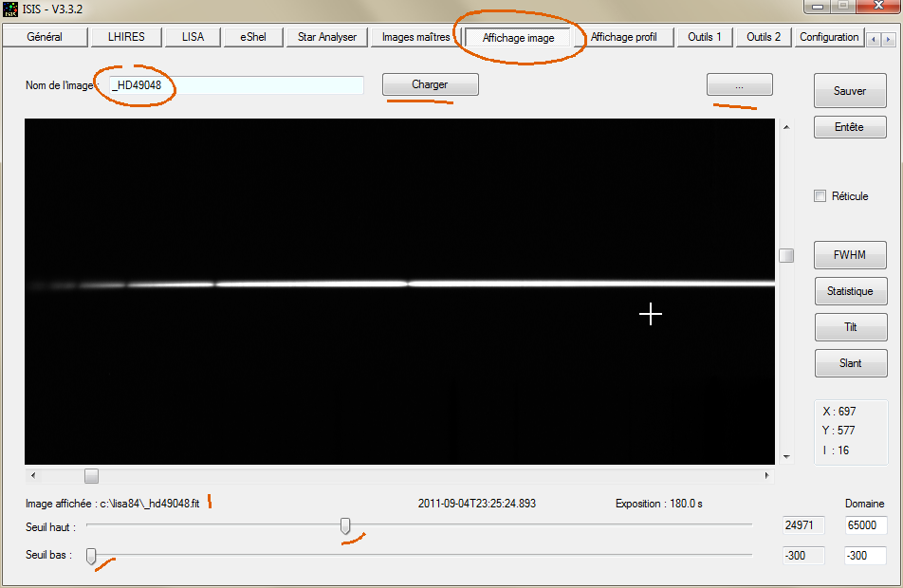Open the Affichage profil tab
This screenshot has height=588, width=903.
point(623,37)
